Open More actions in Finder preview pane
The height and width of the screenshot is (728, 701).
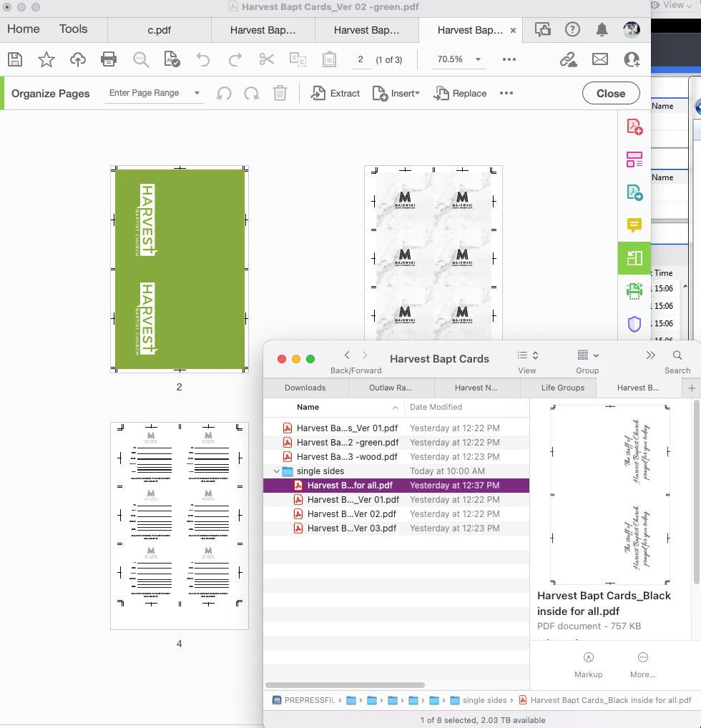[643, 665]
